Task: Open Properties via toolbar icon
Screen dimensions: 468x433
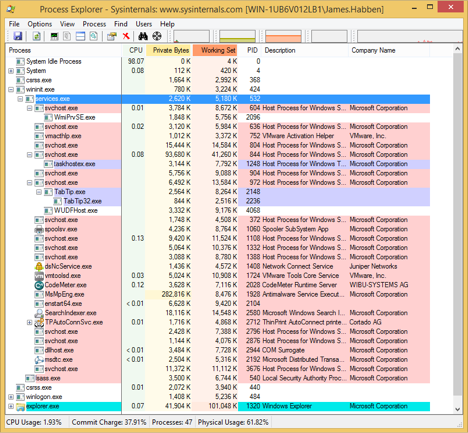Action: click(112, 36)
